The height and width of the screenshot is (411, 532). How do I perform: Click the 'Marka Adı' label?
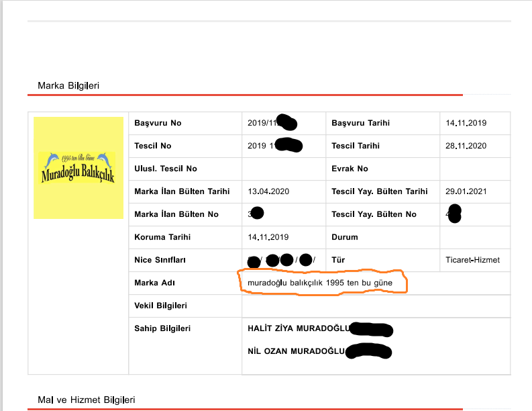(154, 283)
